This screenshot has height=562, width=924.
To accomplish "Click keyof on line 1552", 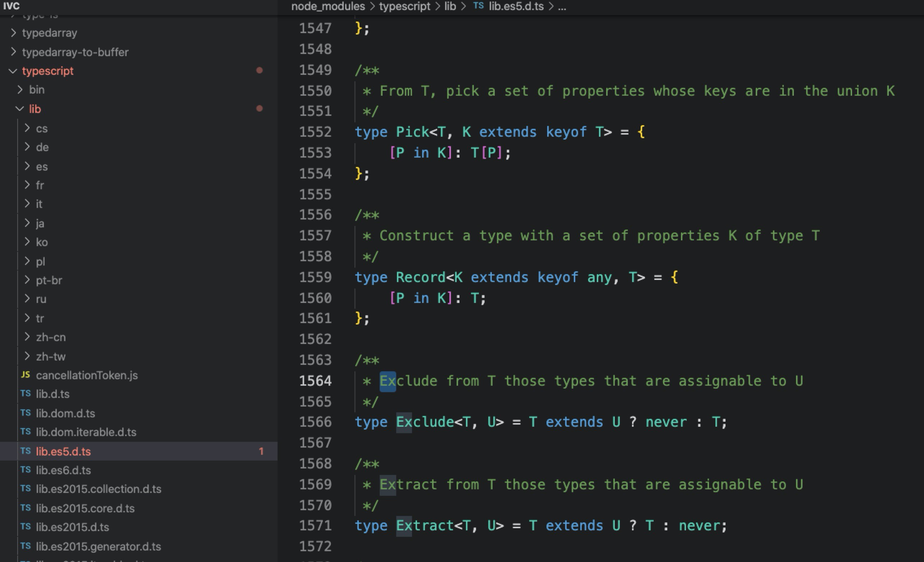I will (x=566, y=132).
